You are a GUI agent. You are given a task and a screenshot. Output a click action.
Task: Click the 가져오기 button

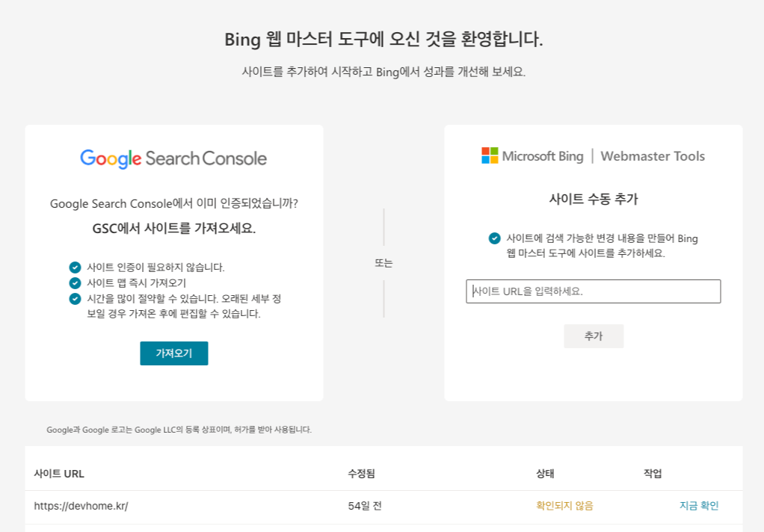click(x=173, y=353)
